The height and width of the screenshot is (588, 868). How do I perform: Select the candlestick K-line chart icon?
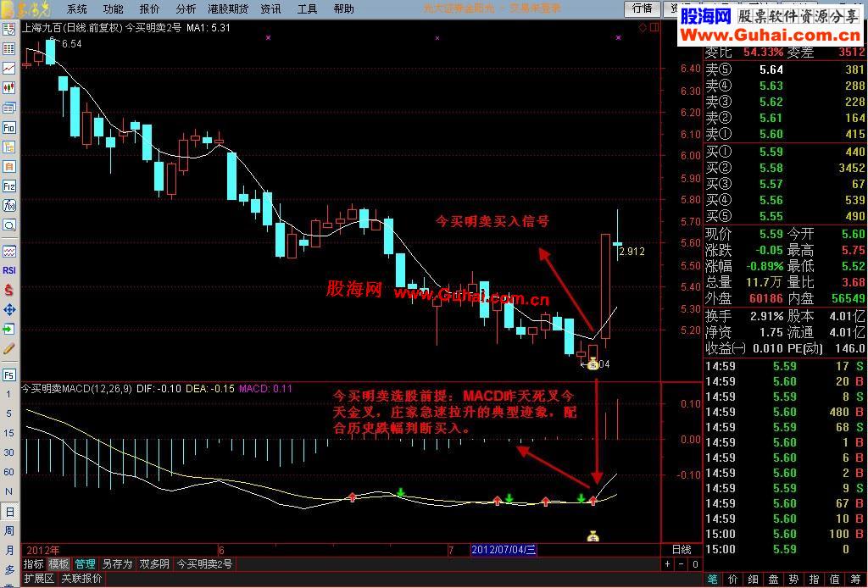click(x=8, y=88)
